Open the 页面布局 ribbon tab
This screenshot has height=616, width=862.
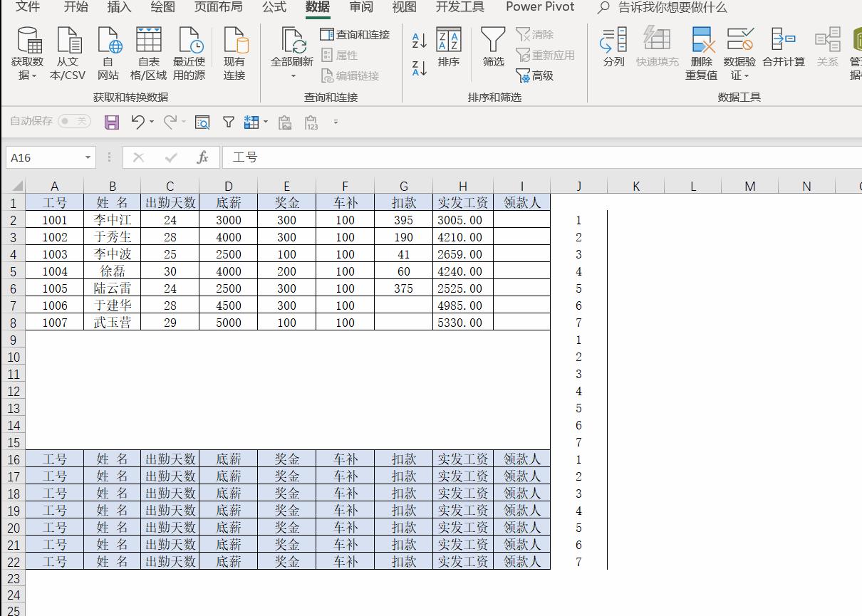point(218,7)
